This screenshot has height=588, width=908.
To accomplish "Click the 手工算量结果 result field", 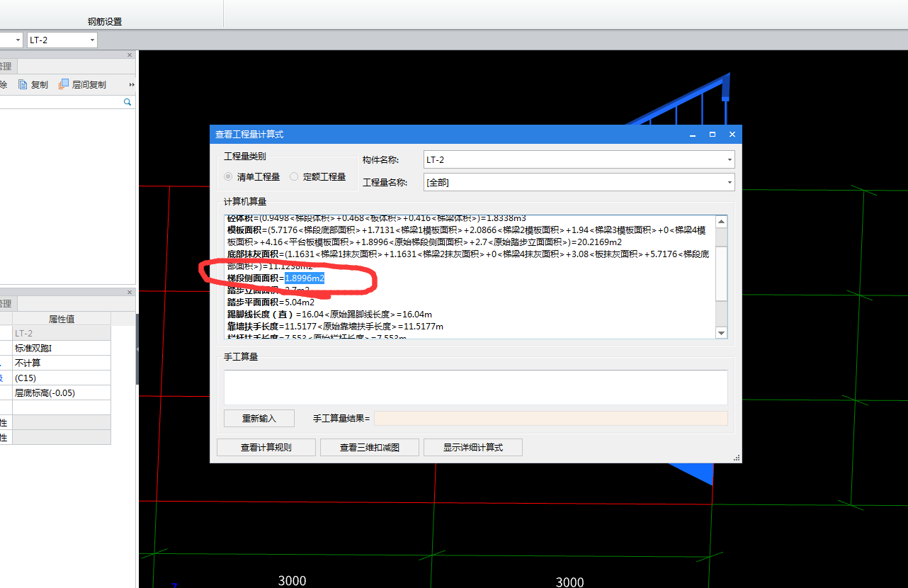I will (551, 418).
